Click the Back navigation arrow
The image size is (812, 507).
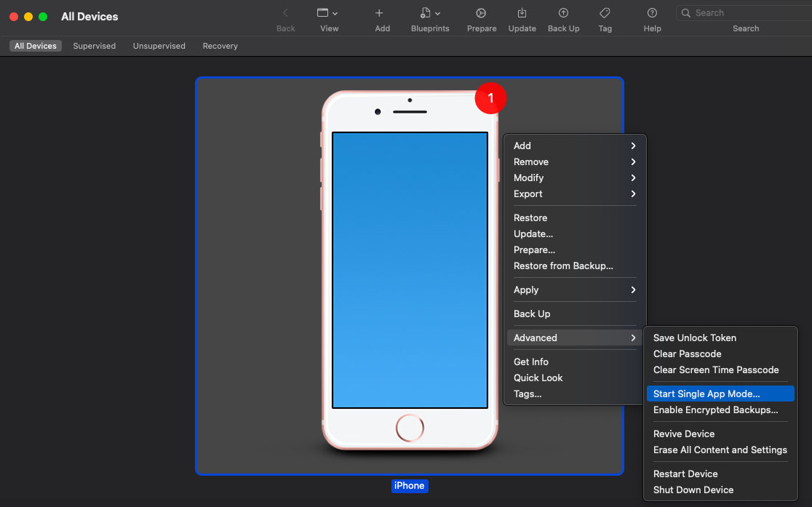pyautogui.click(x=285, y=13)
